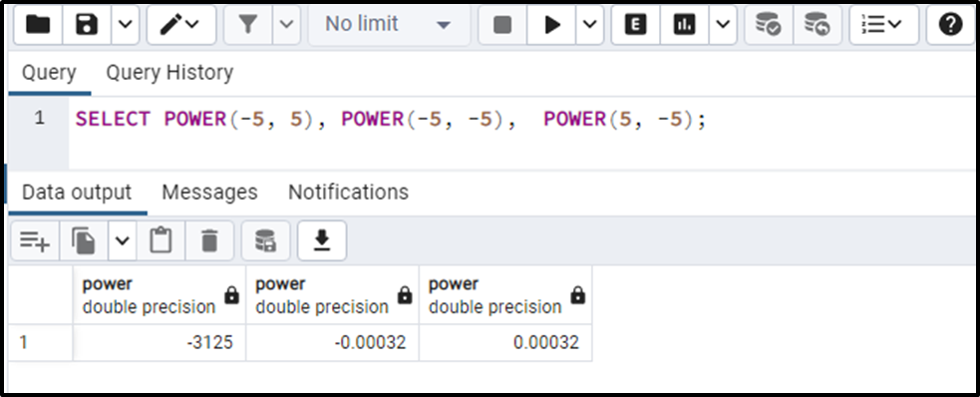Open the Notifications tab
The height and width of the screenshot is (397, 980).
coord(348,192)
